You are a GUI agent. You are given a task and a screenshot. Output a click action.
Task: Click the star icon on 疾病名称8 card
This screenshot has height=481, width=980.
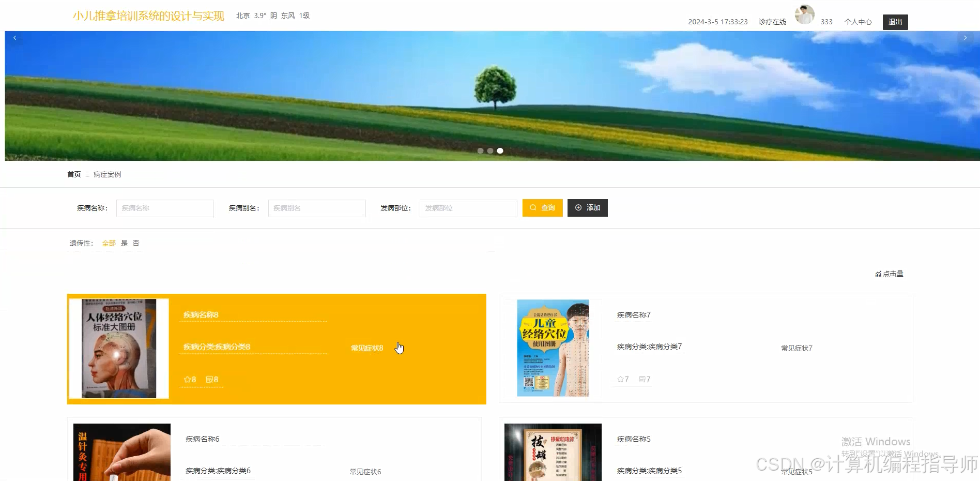187,379
